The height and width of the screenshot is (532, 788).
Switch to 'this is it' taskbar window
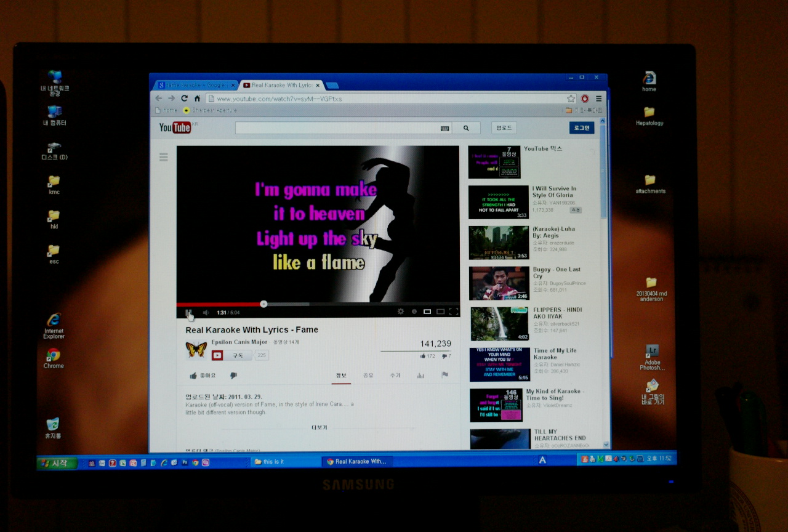pos(285,461)
